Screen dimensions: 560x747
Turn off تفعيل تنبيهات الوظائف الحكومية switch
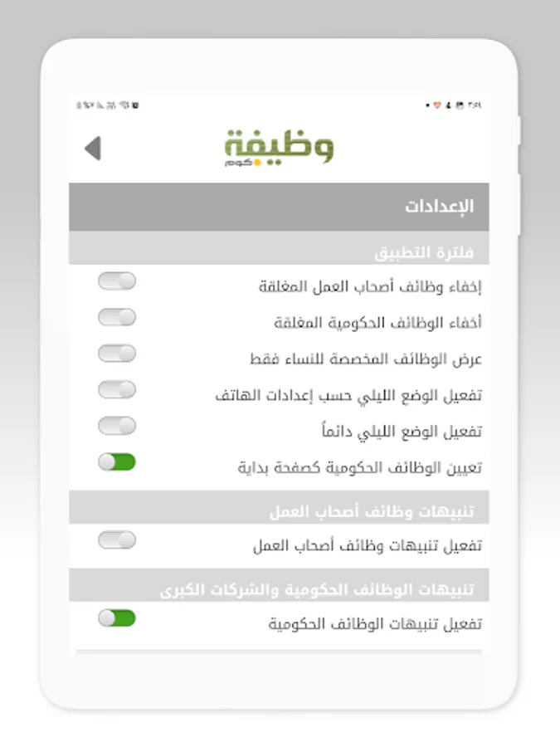click(116, 618)
